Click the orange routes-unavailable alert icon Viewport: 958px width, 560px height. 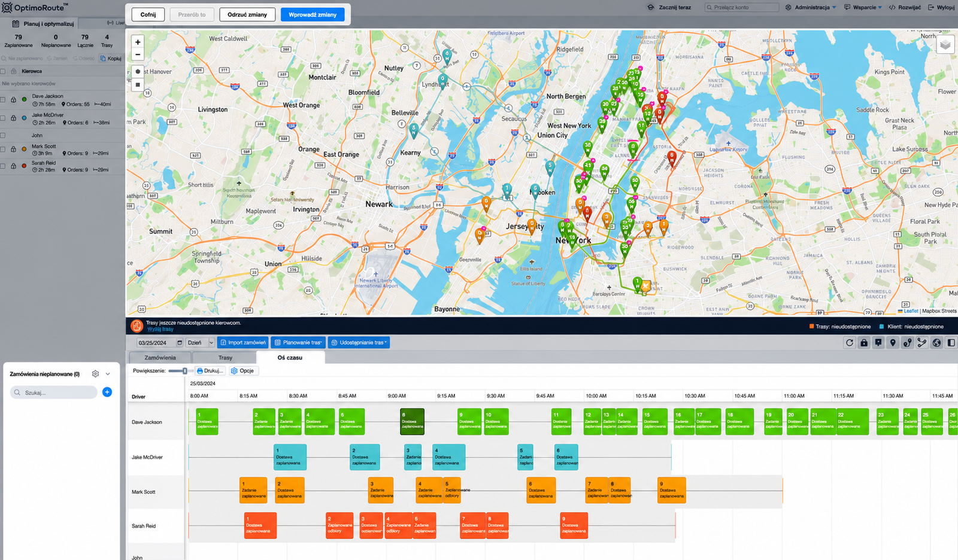click(x=137, y=326)
